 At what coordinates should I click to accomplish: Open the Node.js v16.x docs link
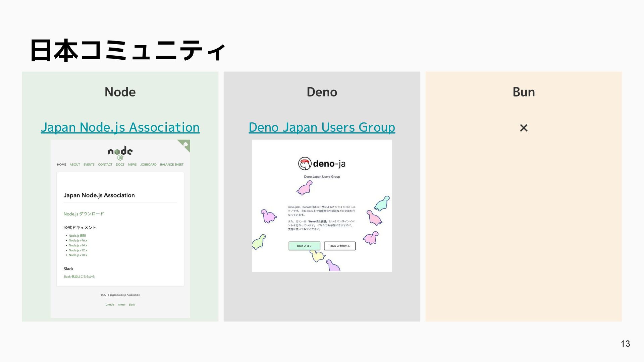(78, 240)
